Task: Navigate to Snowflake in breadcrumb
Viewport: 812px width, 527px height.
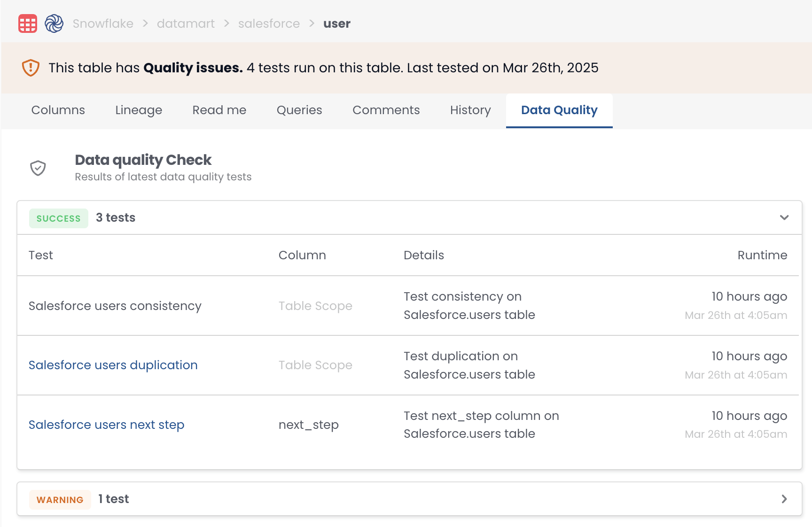Action: (103, 23)
